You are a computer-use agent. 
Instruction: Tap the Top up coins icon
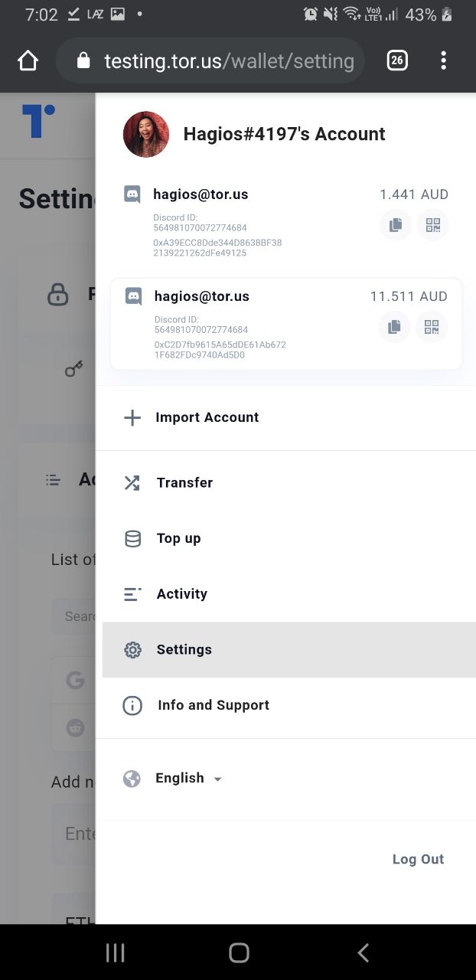tap(132, 539)
